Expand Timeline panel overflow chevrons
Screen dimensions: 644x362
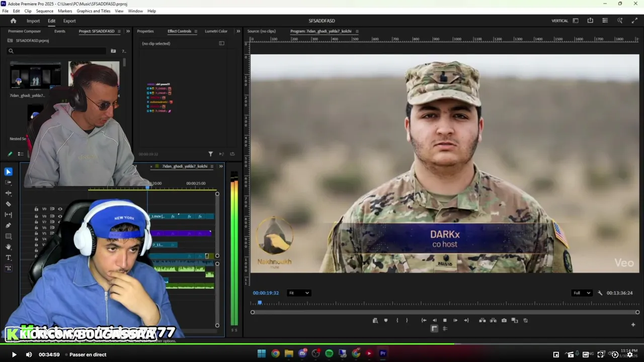tap(220, 166)
